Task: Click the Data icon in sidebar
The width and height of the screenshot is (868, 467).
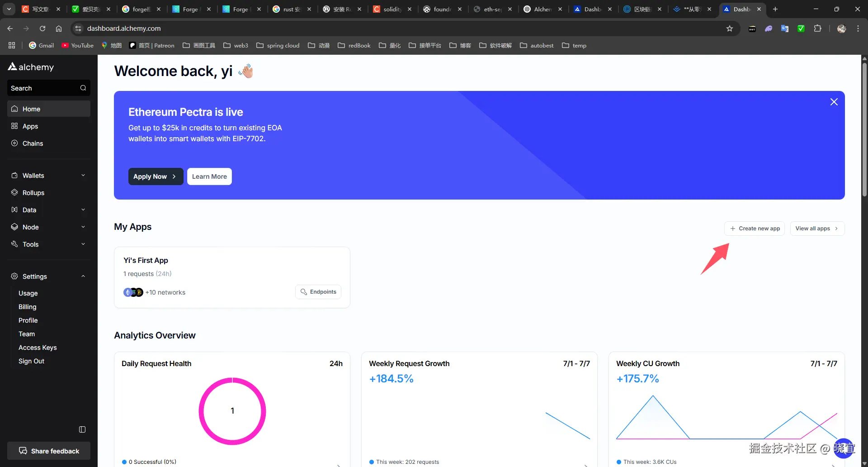Action: click(x=14, y=210)
